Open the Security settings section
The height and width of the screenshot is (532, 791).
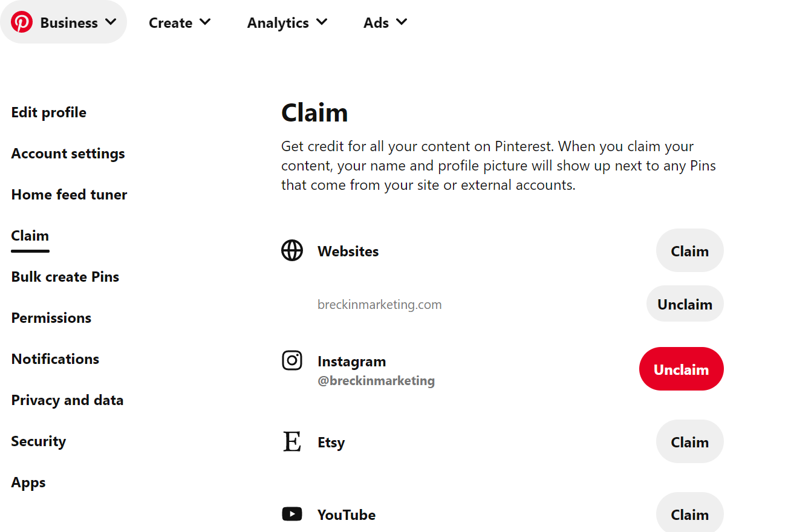38,441
